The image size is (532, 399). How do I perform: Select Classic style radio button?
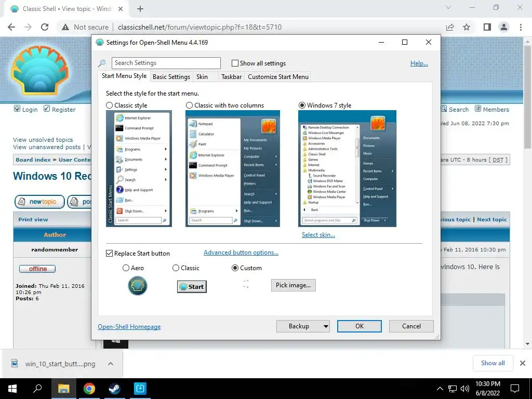pos(109,105)
